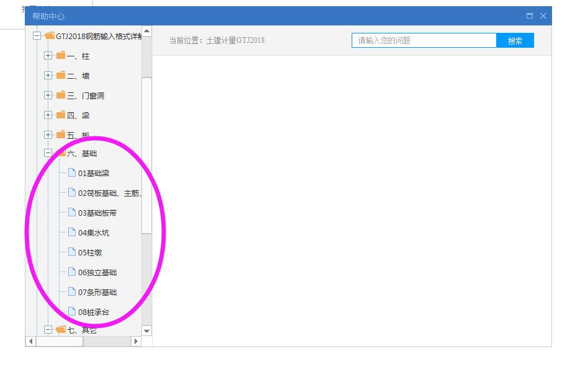
Task: Click the page icon of 08桩承台
Action: click(72, 312)
